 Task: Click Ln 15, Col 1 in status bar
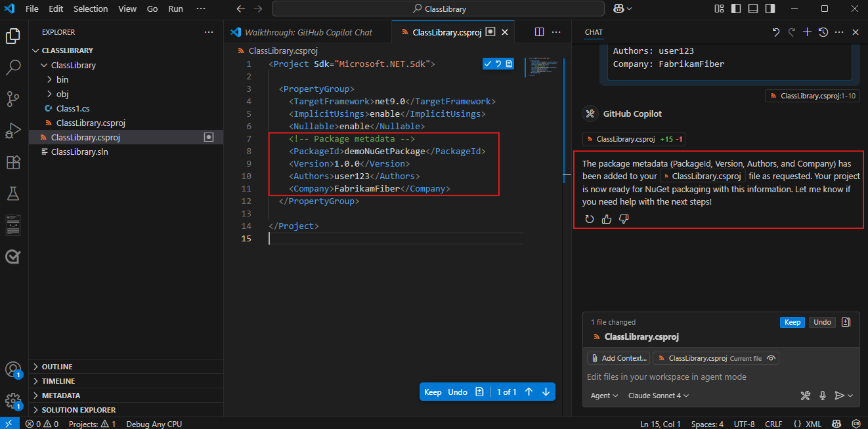(x=660, y=424)
